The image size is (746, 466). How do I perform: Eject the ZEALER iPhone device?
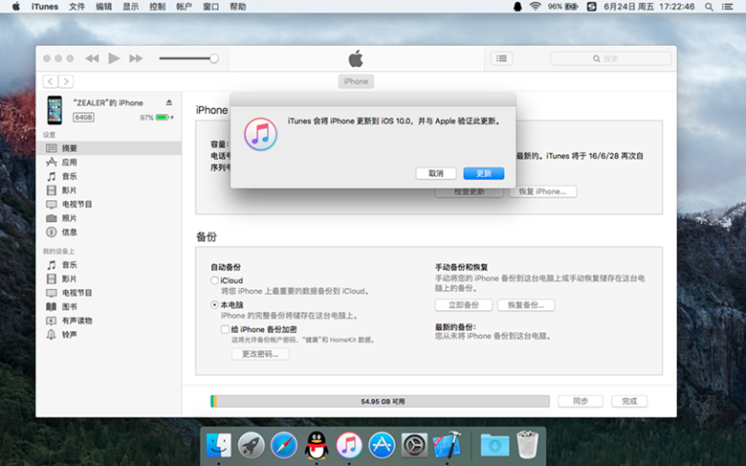[x=169, y=102]
